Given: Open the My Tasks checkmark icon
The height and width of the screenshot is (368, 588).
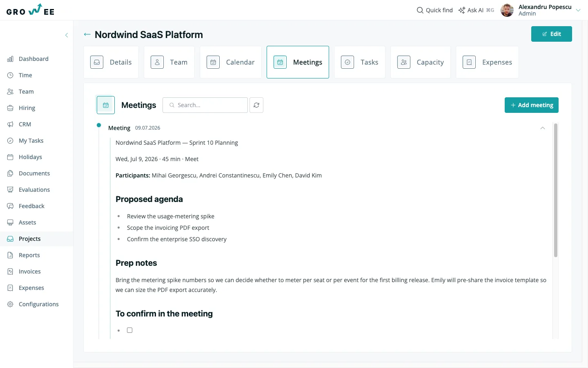Looking at the screenshot, I should point(10,141).
